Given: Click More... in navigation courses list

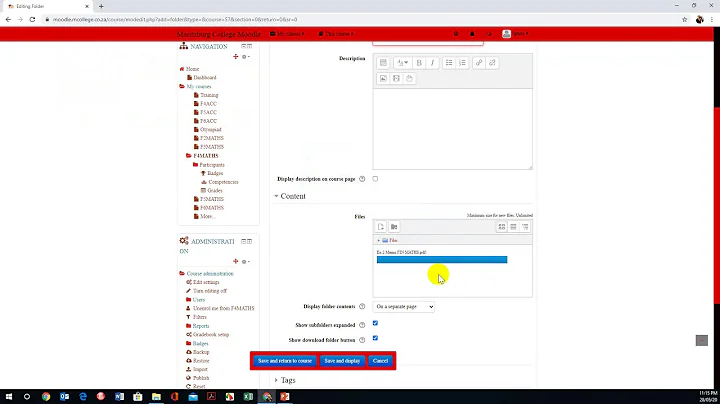Looking at the screenshot, I should pyautogui.click(x=208, y=216).
